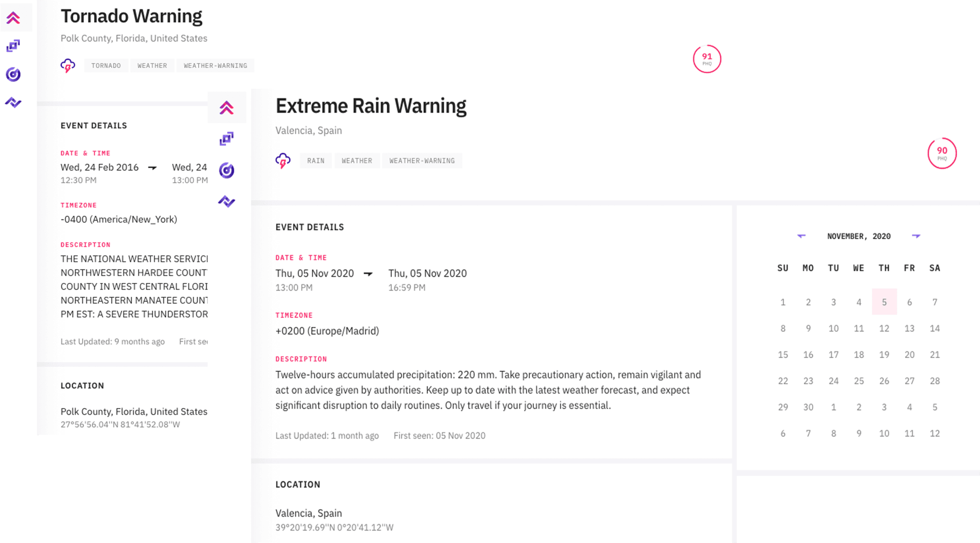This screenshot has height=543, width=980.
Task: Select highlighted November 5 in the calendar
Action: tap(884, 302)
